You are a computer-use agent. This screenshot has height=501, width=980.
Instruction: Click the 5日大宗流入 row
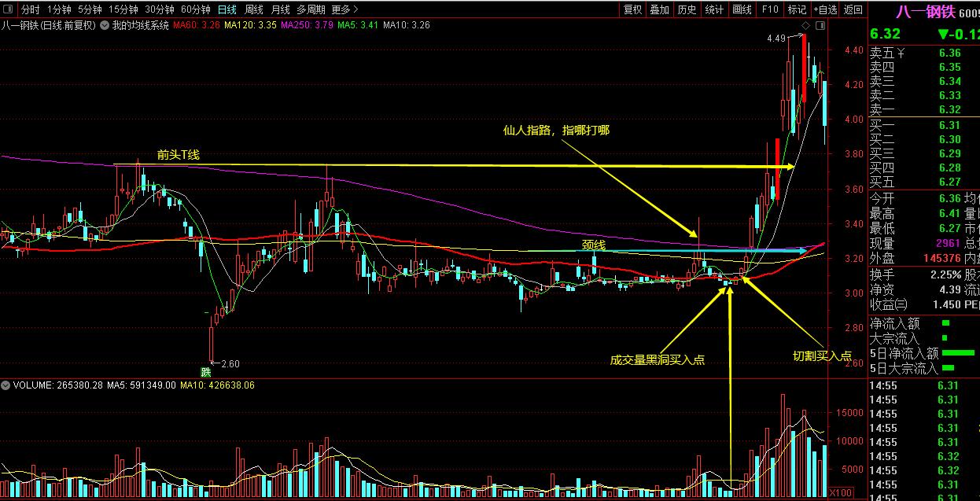(x=924, y=368)
